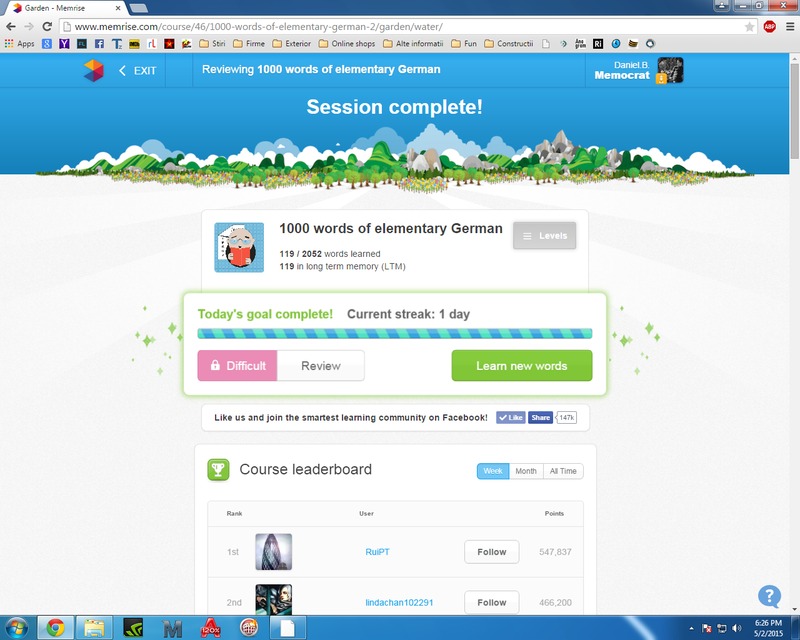Click the browser back arrow
Screen dimensions: 800x640
pyautogui.click(x=11, y=27)
